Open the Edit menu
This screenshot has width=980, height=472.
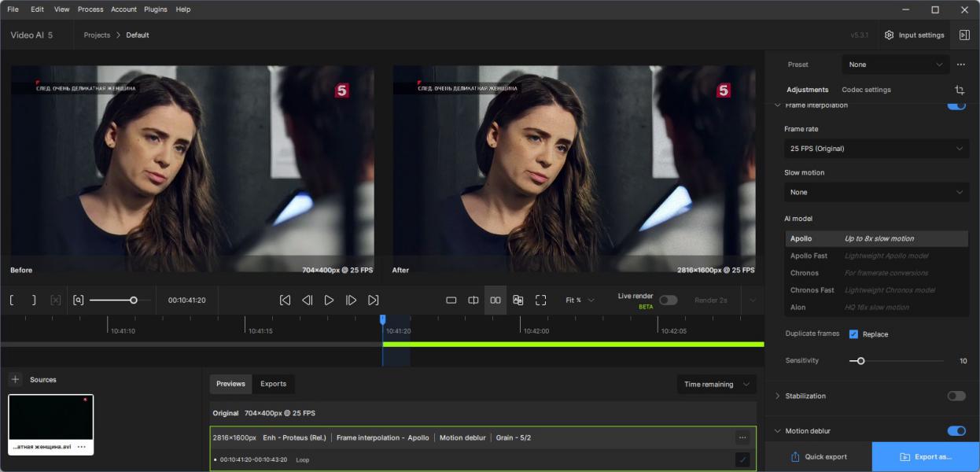click(x=37, y=9)
